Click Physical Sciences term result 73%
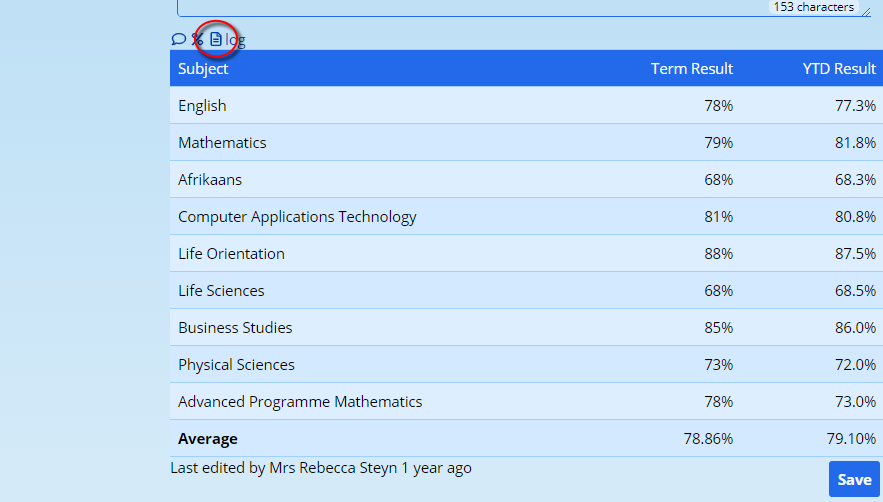883x502 pixels. [718, 365]
